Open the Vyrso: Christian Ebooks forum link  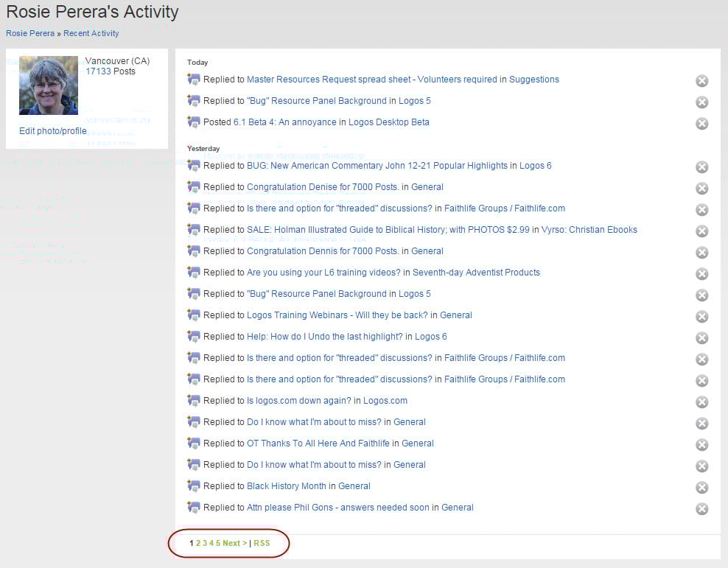coord(589,230)
